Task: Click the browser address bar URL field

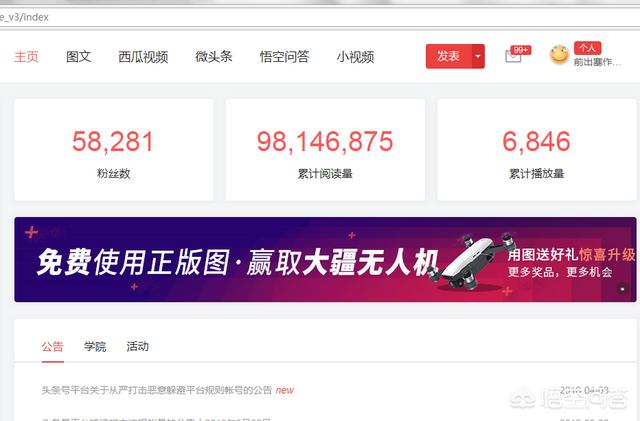Action: (320, 17)
